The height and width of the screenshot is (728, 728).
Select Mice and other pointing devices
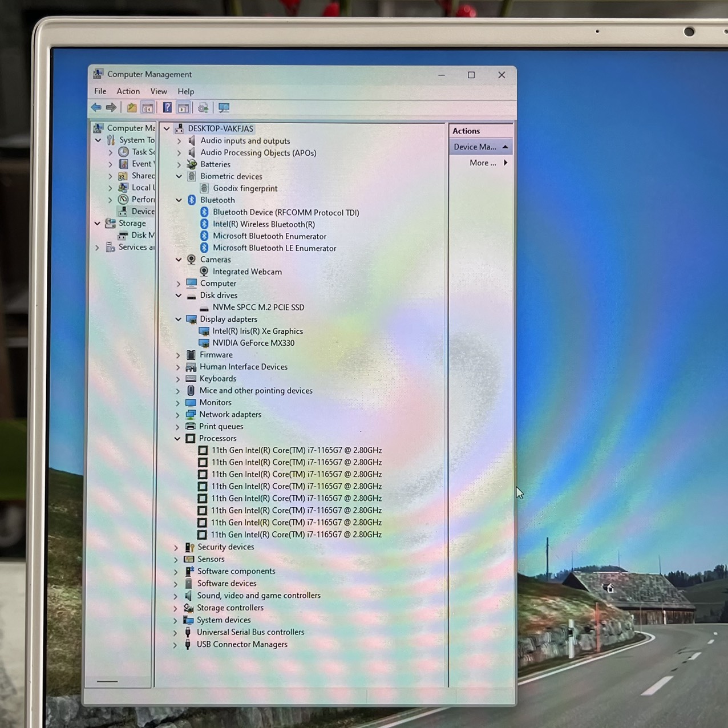click(256, 391)
